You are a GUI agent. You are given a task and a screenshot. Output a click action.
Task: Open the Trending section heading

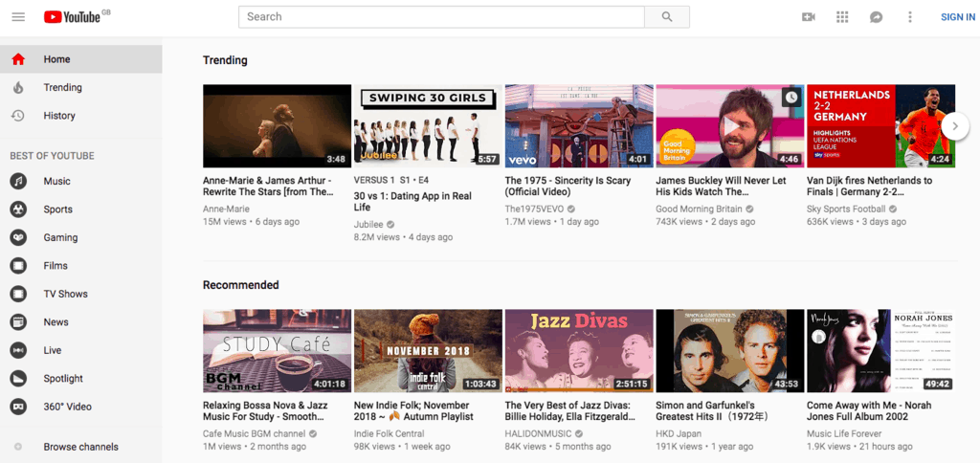pos(225,60)
